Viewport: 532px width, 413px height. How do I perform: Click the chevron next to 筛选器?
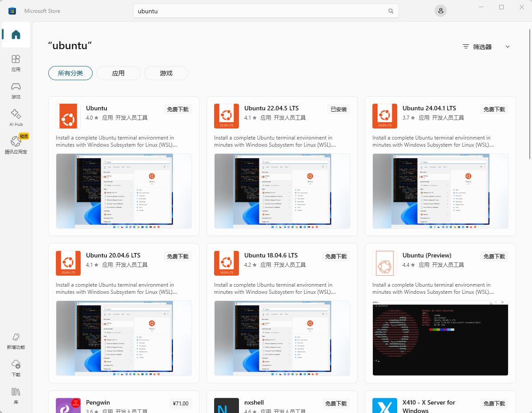click(x=508, y=47)
